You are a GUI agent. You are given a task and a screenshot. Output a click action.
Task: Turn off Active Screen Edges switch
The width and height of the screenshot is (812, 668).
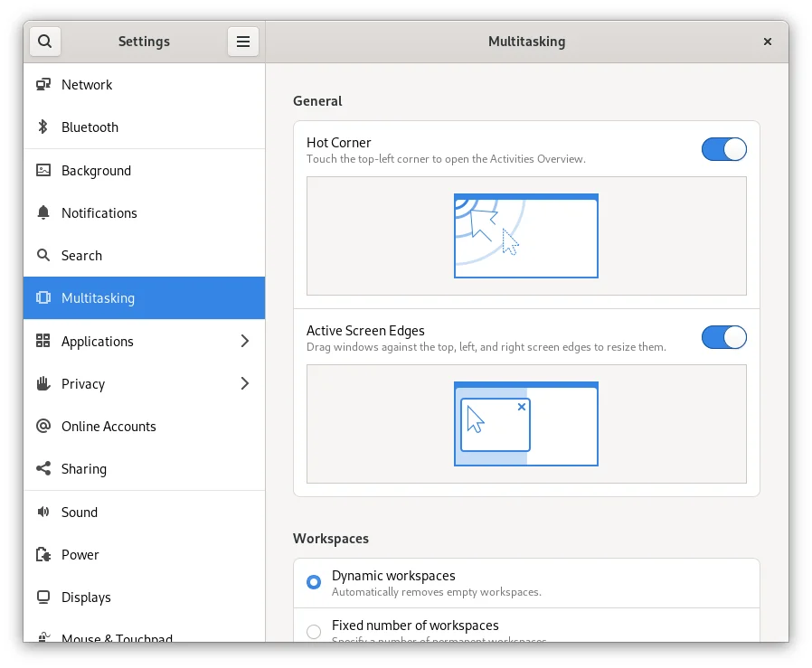tap(723, 338)
